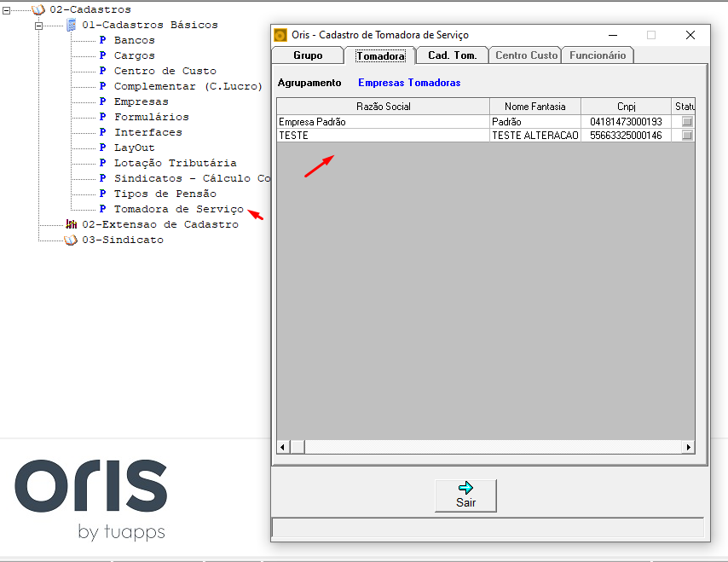Click the grid's horizontal scroll right arrow
The width and height of the screenshot is (728, 562).
(x=688, y=447)
